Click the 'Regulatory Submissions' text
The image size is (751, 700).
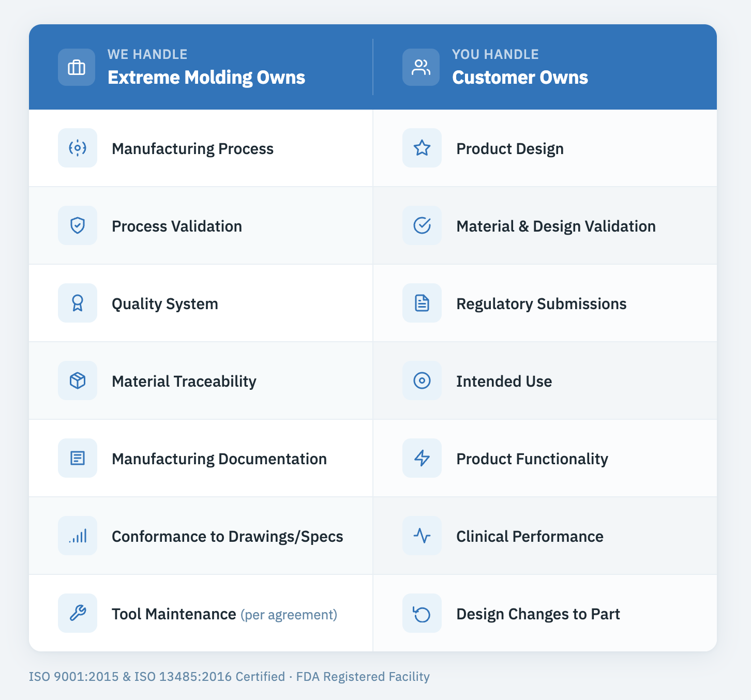(x=542, y=304)
